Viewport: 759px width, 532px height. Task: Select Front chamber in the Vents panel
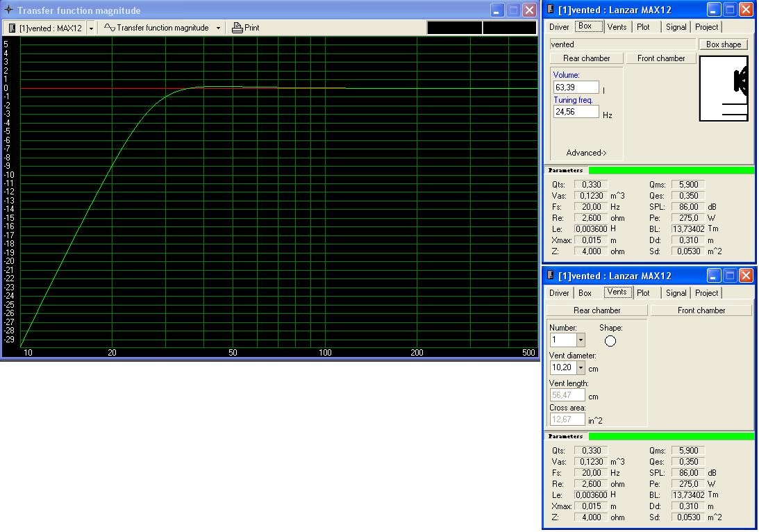(x=701, y=310)
